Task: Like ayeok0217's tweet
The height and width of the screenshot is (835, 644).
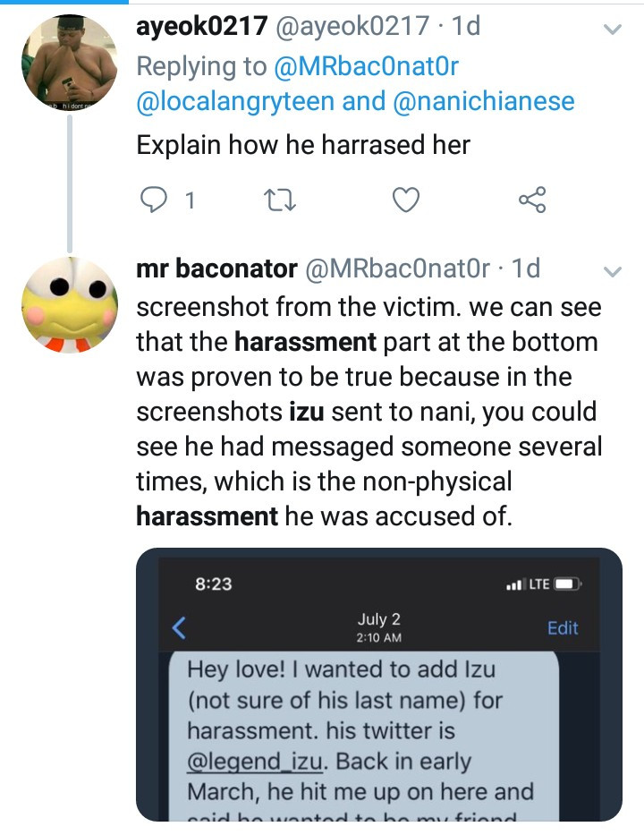Action: 406,200
